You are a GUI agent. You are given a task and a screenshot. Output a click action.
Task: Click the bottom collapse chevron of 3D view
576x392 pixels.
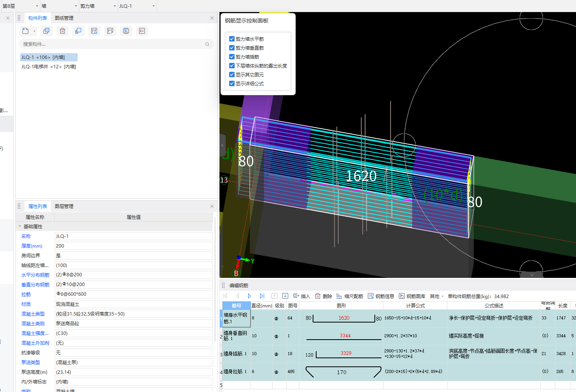click(532, 275)
